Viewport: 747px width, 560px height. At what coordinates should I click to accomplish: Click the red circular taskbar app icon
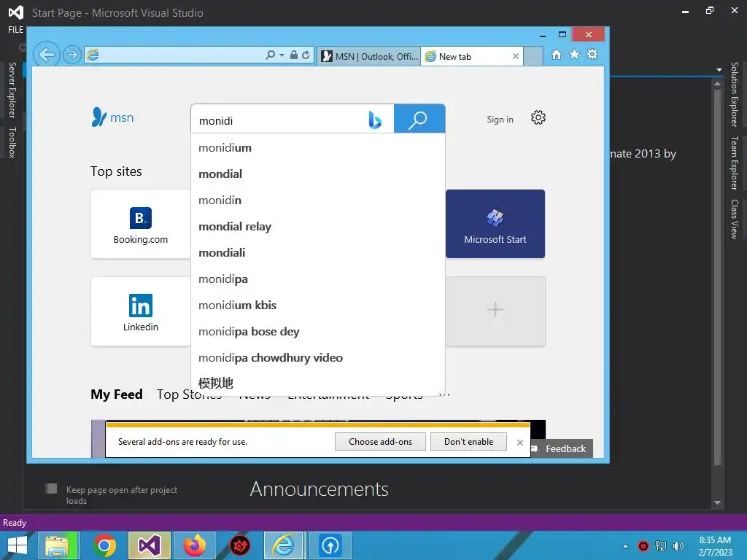click(x=239, y=545)
